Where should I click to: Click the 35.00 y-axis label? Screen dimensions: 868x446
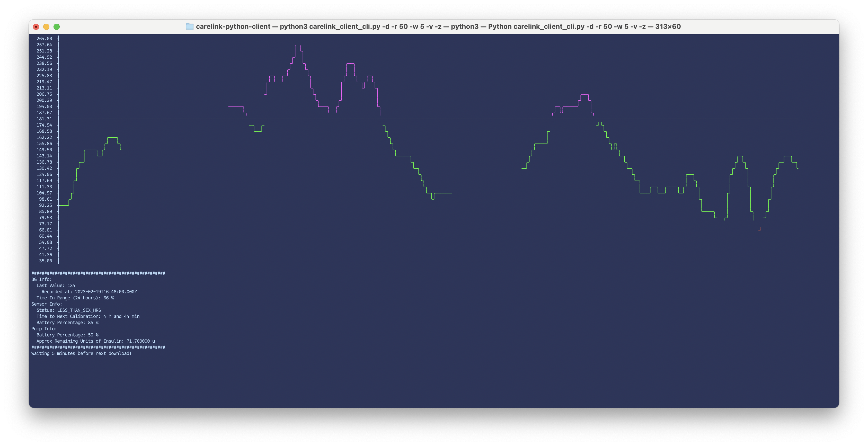(46, 261)
